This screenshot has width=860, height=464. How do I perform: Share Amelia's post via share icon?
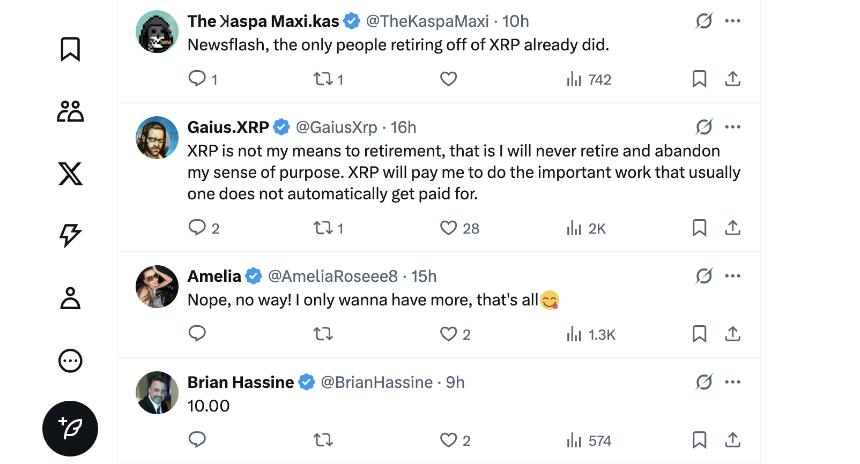click(x=732, y=334)
